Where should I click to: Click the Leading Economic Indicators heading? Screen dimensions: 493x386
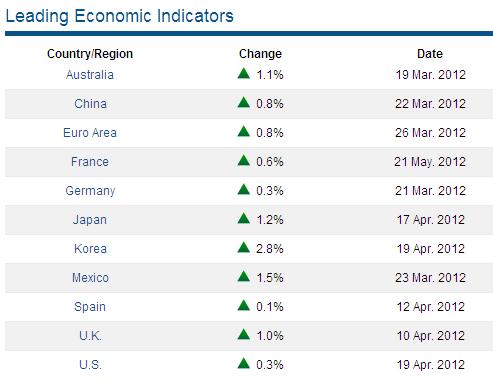click(x=120, y=16)
